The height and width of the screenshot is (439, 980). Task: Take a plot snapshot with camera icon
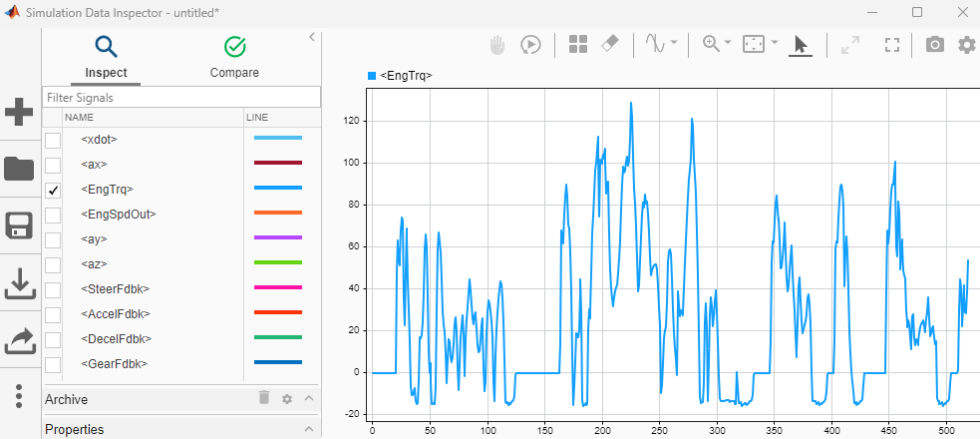point(934,45)
